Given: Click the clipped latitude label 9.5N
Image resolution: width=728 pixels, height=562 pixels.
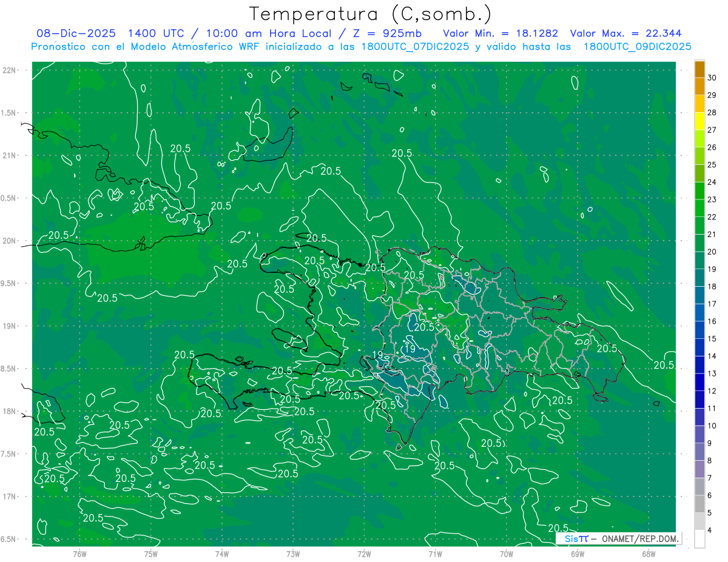Looking at the screenshot, I should [8, 283].
